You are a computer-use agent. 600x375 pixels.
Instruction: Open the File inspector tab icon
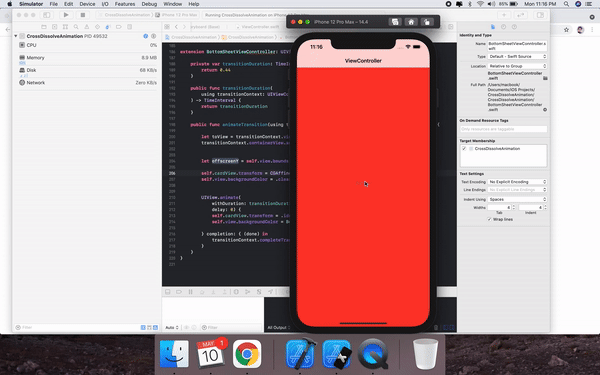coord(493,27)
